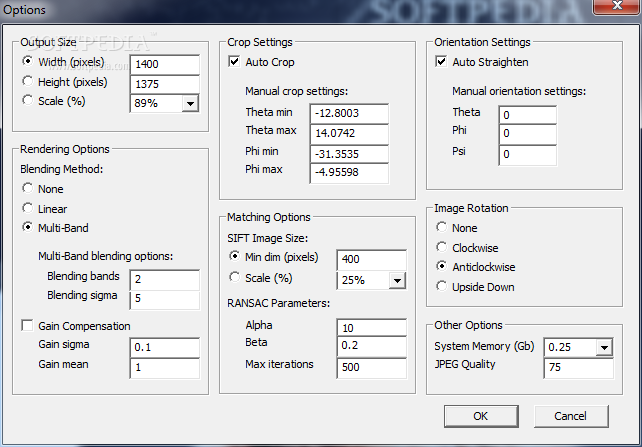The width and height of the screenshot is (642, 447).
Task: Click the Gain sigma field showing 0.1
Action: pyautogui.click(x=165, y=348)
